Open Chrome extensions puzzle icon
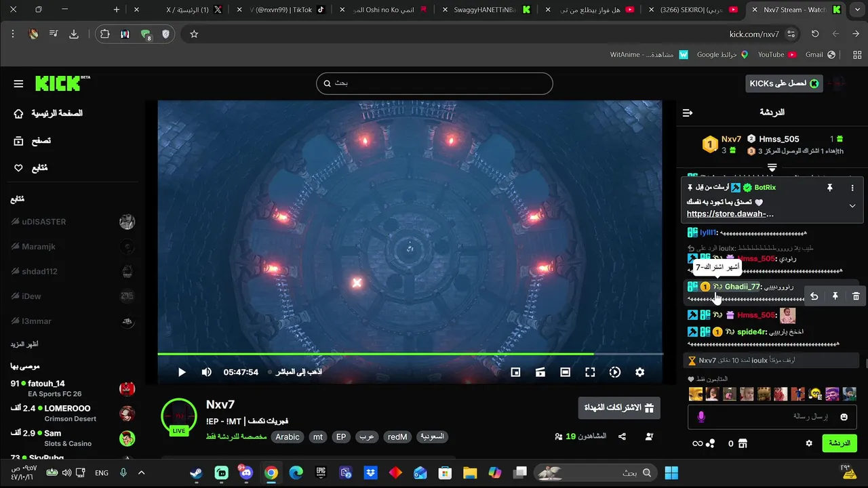 (x=104, y=34)
